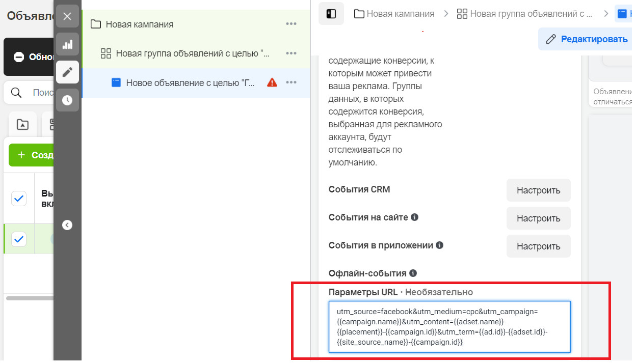The image size is (636, 364).
Task: Open the three-dot menu for Новая группа объявлений
Action: pos(292,53)
